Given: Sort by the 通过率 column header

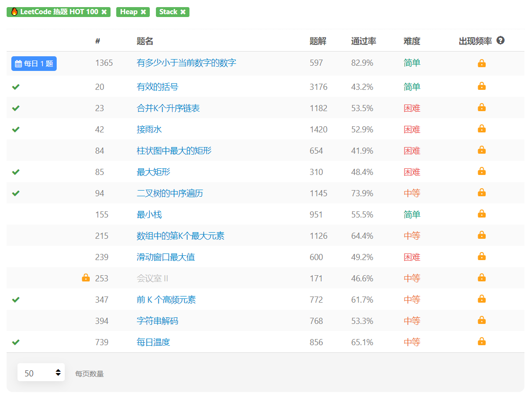Looking at the screenshot, I should pos(364,41).
